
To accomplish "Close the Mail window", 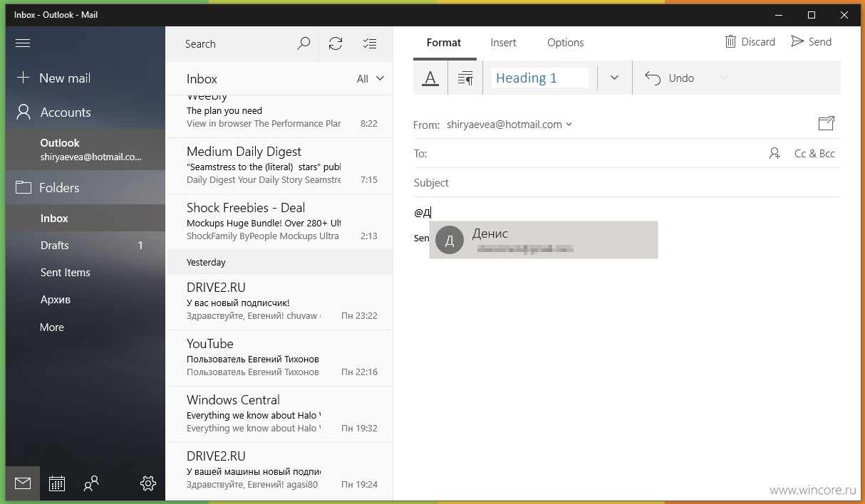I will pyautogui.click(x=844, y=15).
